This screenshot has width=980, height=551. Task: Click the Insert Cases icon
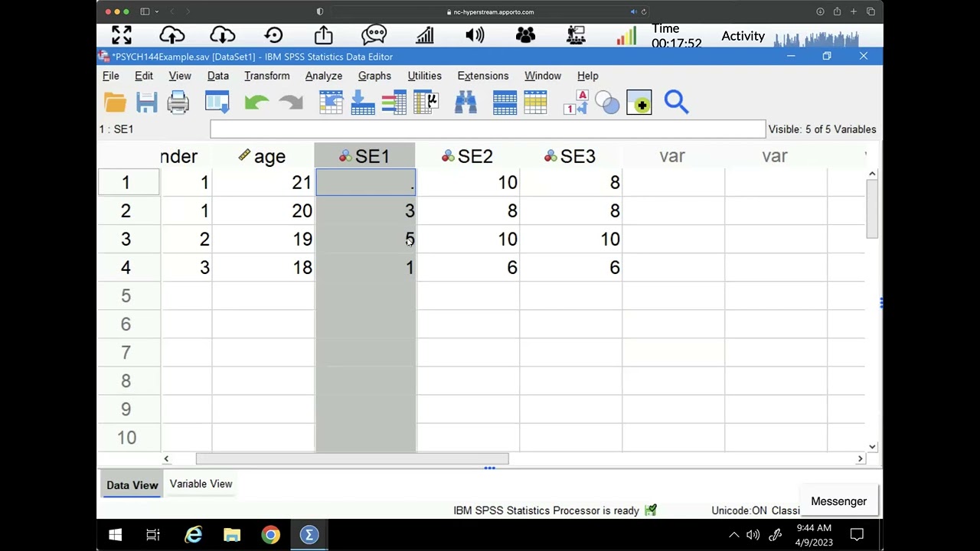pyautogui.click(x=505, y=103)
